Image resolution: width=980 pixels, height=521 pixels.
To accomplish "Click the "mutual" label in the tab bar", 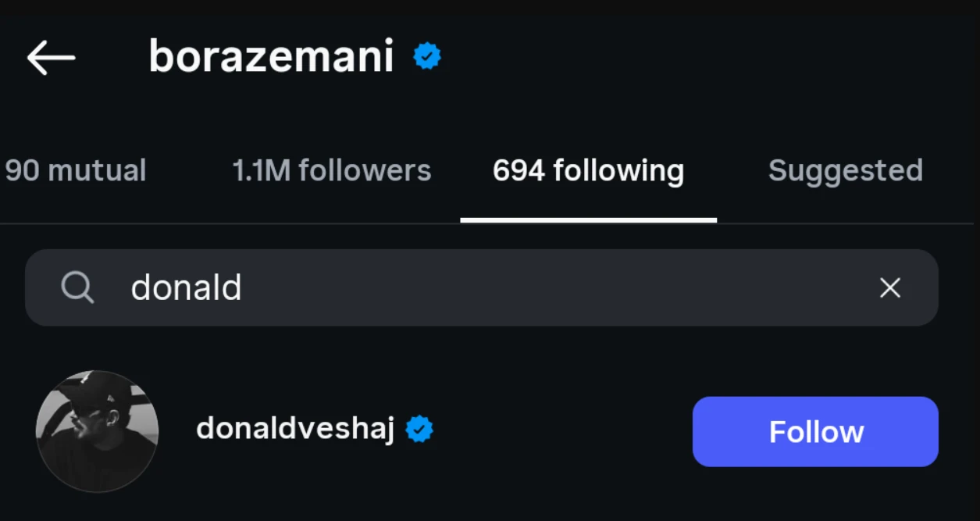I will [x=97, y=171].
